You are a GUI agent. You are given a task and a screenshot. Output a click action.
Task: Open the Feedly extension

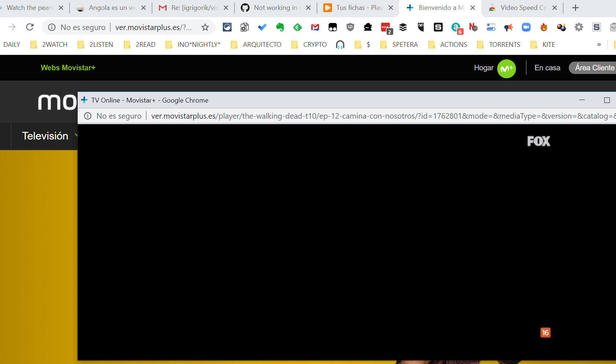[298, 27]
